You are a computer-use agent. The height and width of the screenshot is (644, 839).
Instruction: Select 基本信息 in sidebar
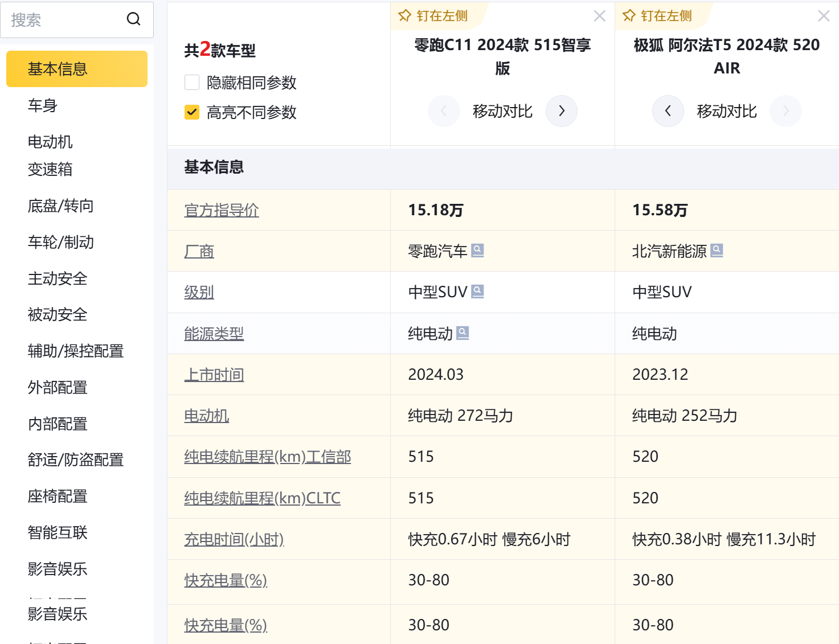(x=77, y=69)
